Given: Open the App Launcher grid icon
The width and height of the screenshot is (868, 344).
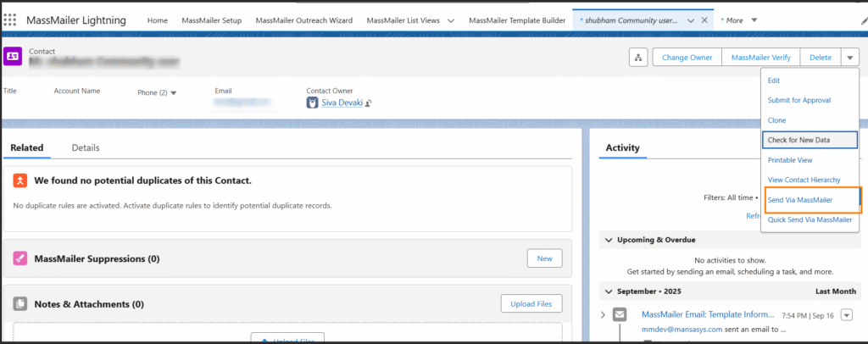Looking at the screenshot, I should tap(12, 20).
